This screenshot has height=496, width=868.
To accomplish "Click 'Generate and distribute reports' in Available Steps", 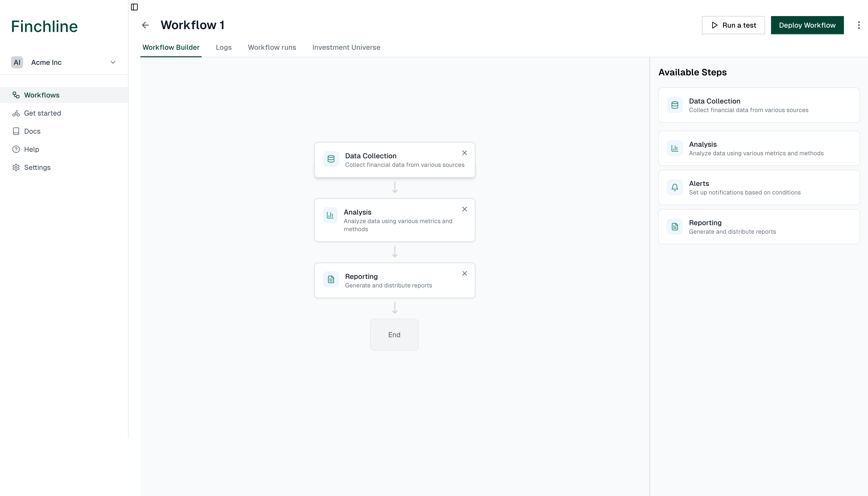I will 732,232.
